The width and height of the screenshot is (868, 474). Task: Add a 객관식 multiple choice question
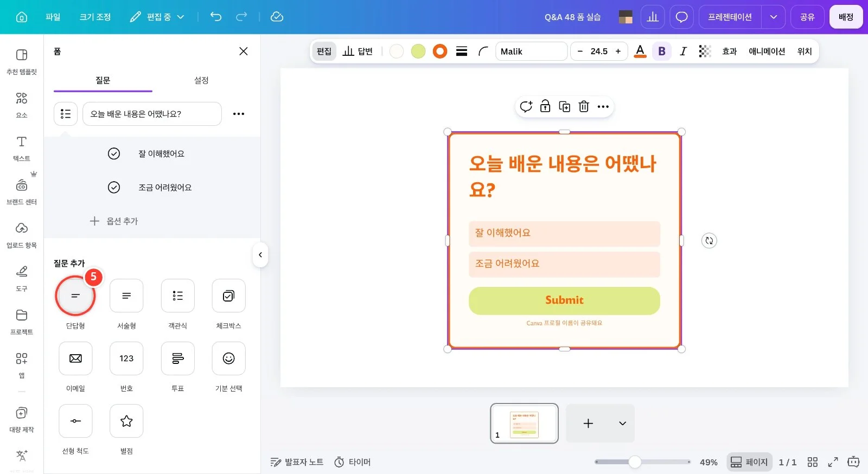pyautogui.click(x=177, y=296)
